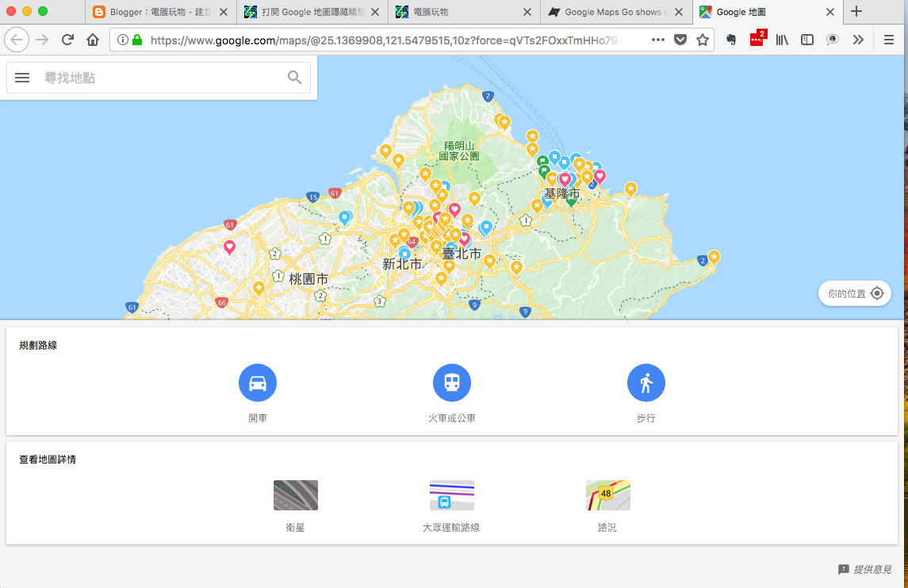The width and height of the screenshot is (908, 588).
Task: Toggle the browser sidebar icon
Action: pos(807,40)
